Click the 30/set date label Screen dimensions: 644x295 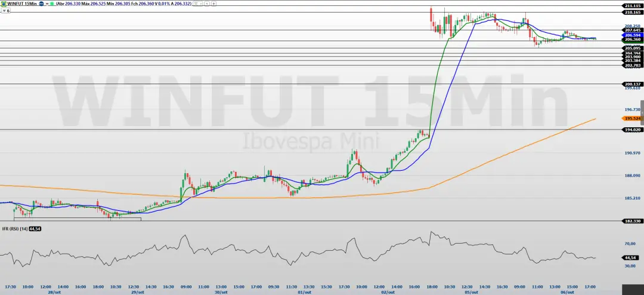(x=221, y=292)
